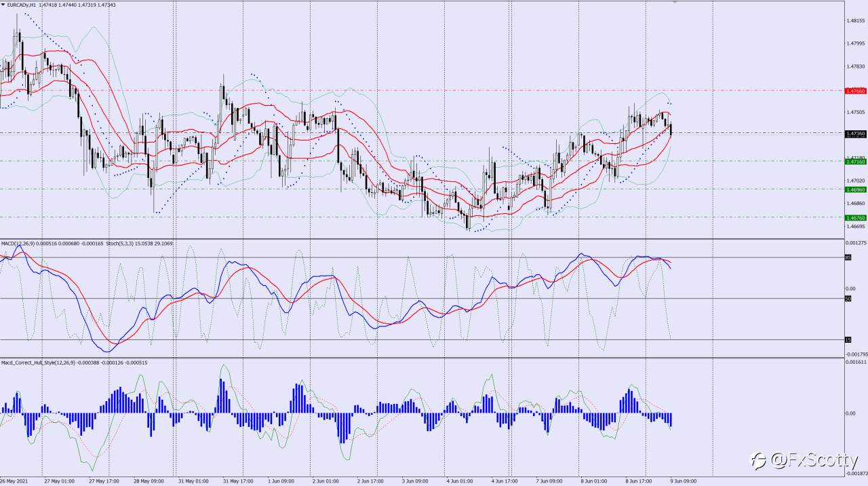The image size is (868, 486).
Task: Click the 2 Jun 17:00 time label
Action: (x=371, y=481)
